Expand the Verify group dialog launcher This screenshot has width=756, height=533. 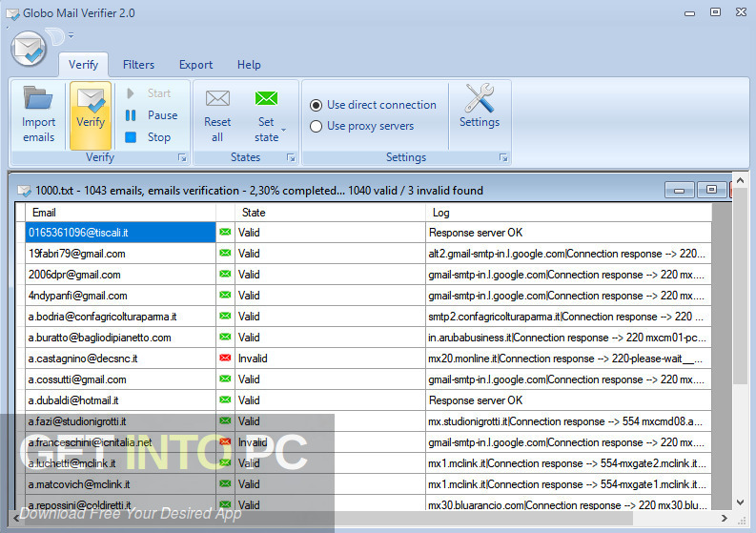[x=182, y=157]
